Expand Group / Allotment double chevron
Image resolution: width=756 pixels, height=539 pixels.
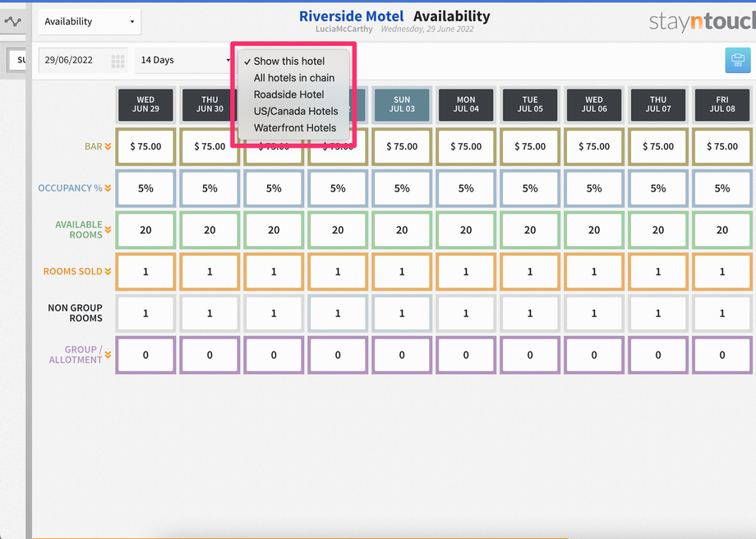point(108,355)
